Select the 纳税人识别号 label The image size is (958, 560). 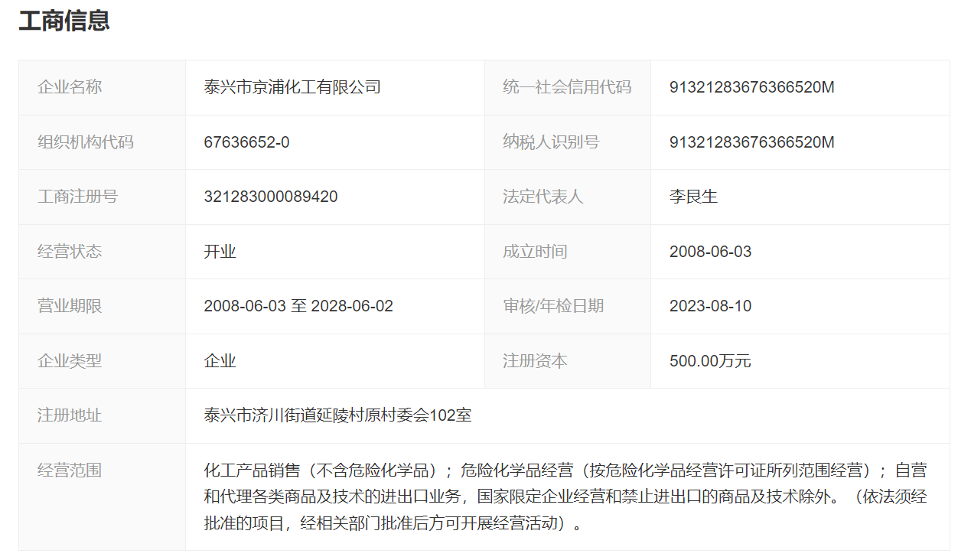pos(551,142)
